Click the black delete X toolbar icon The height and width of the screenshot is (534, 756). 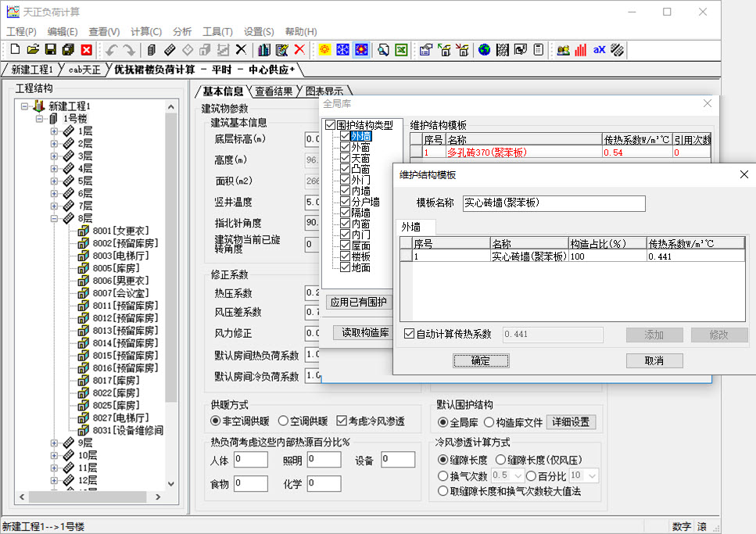click(241, 50)
